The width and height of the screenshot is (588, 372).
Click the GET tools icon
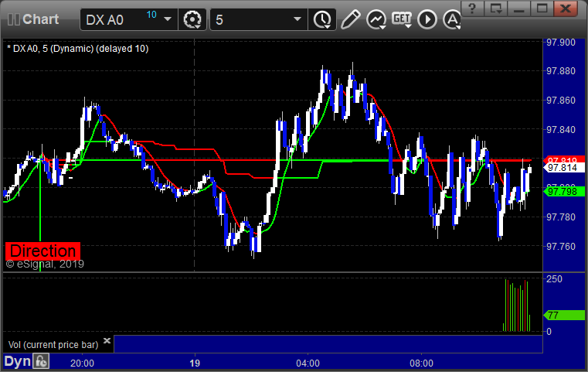click(402, 19)
